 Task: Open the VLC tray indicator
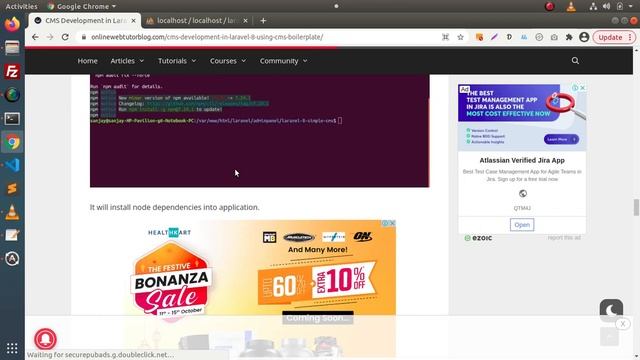click(571, 6)
